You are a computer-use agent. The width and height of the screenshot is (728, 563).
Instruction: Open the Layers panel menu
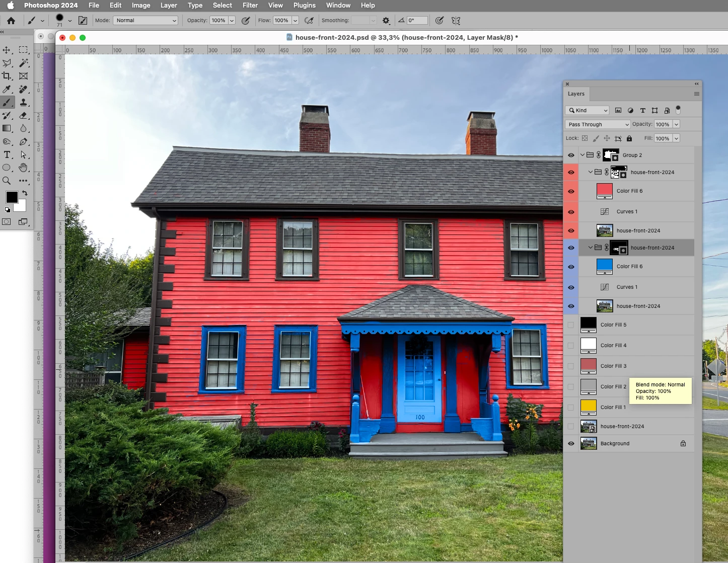pos(697,94)
